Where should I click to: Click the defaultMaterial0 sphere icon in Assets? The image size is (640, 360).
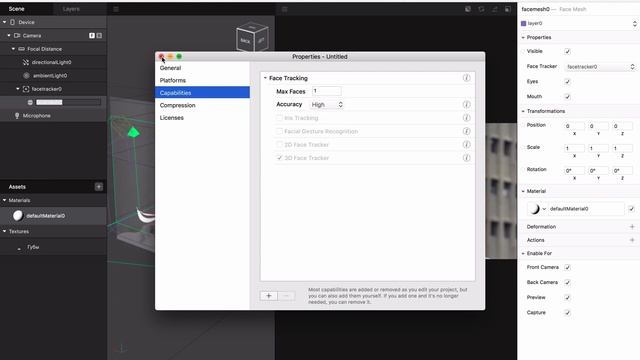18,216
